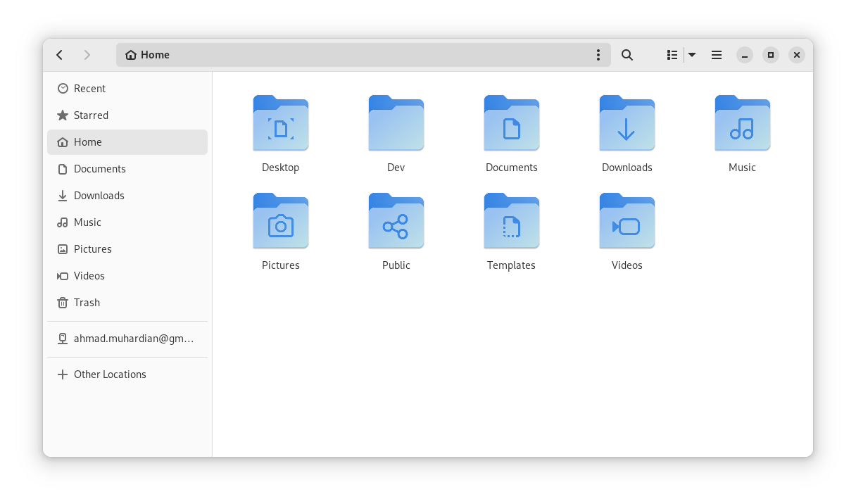Open the path bar kebab menu

(x=598, y=54)
